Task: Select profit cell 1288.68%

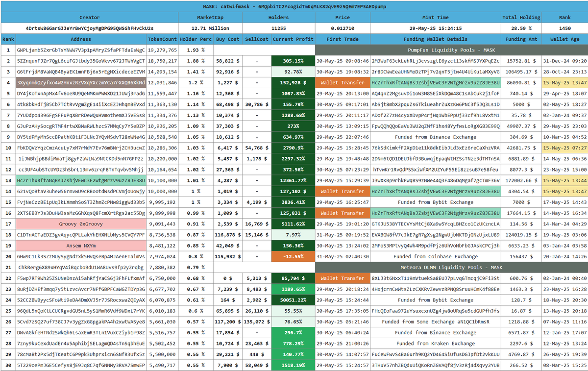Action: (293, 115)
